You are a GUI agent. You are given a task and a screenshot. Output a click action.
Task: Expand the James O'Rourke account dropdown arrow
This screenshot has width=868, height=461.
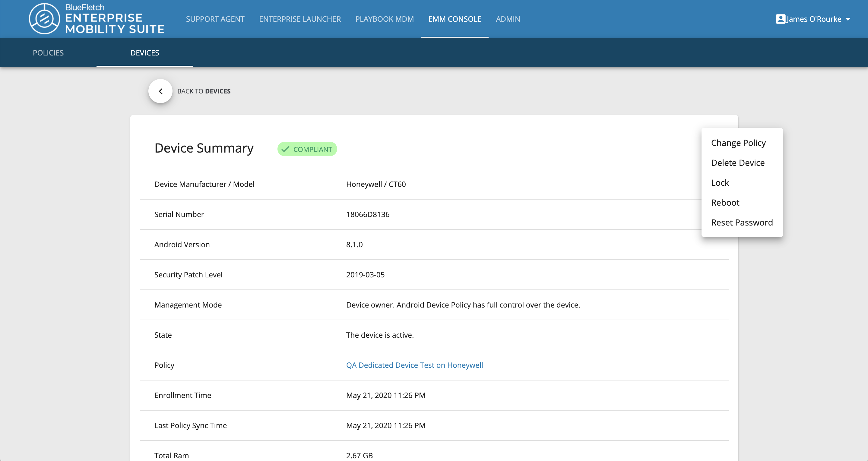pyautogui.click(x=848, y=19)
